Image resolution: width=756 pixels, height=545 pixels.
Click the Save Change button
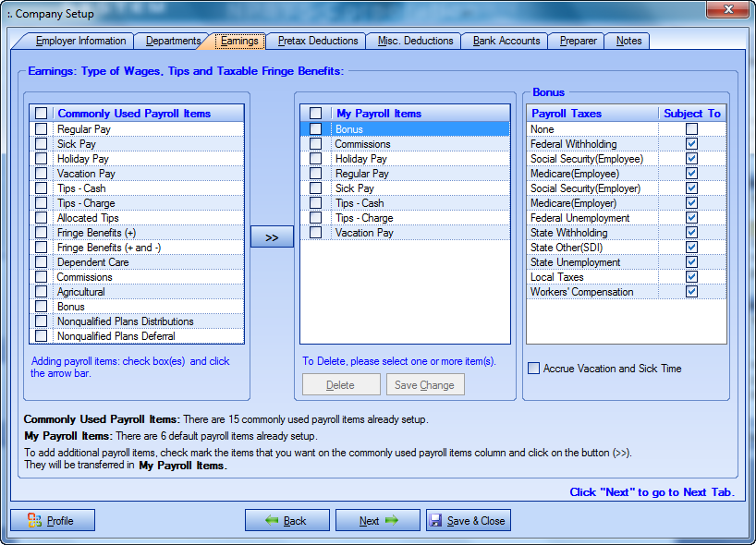424,385
